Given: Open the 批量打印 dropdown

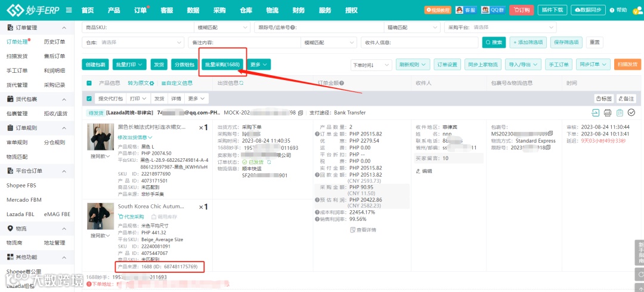Looking at the screenshot, I should (129, 64).
